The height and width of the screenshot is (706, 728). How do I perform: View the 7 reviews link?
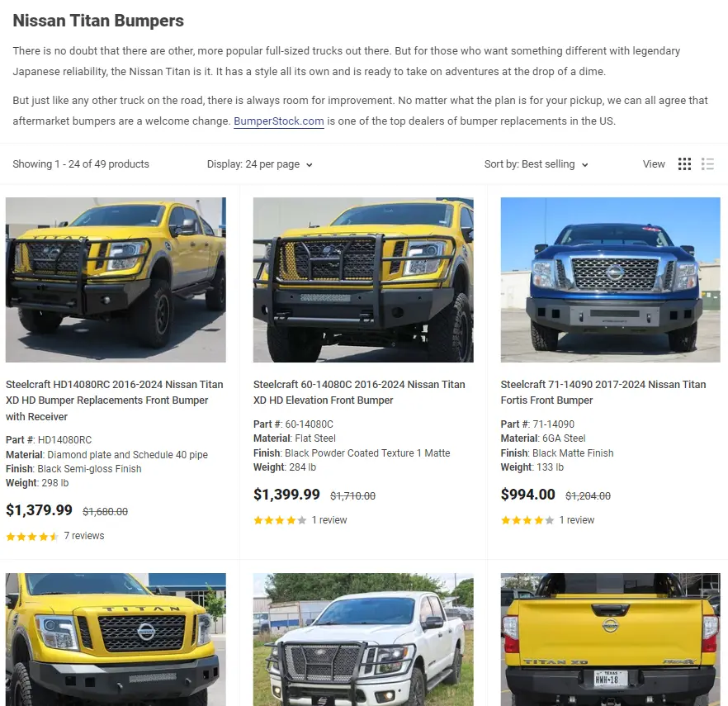coord(84,536)
